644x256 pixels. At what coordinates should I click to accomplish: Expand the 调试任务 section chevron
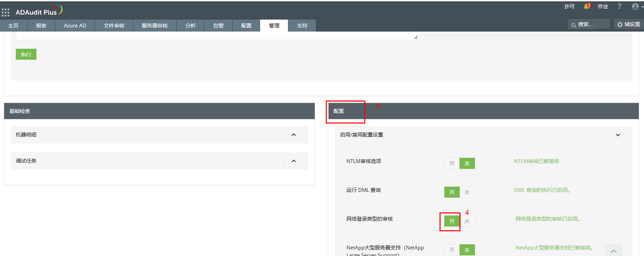pos(293,161)
